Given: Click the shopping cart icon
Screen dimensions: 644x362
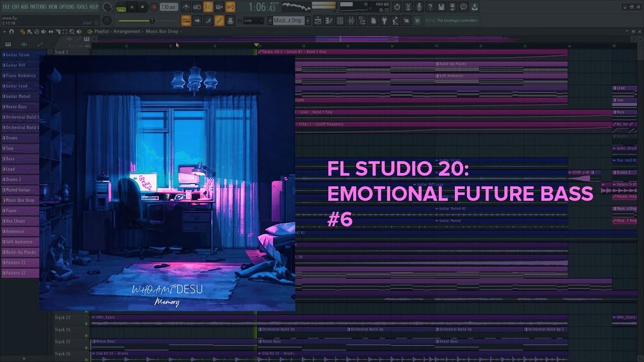Looking at the screenshot, I should (x=417, y=21).
